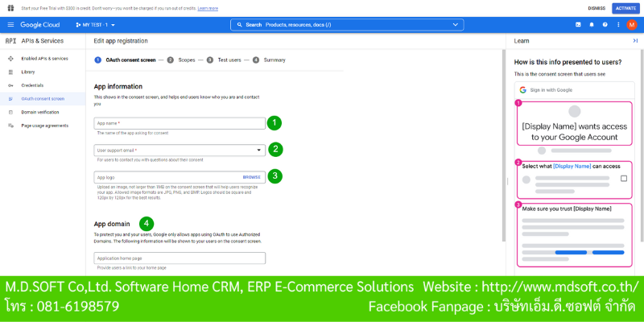Open the main navigation hamburger menu
644x322 pixels.
[10, 25]
